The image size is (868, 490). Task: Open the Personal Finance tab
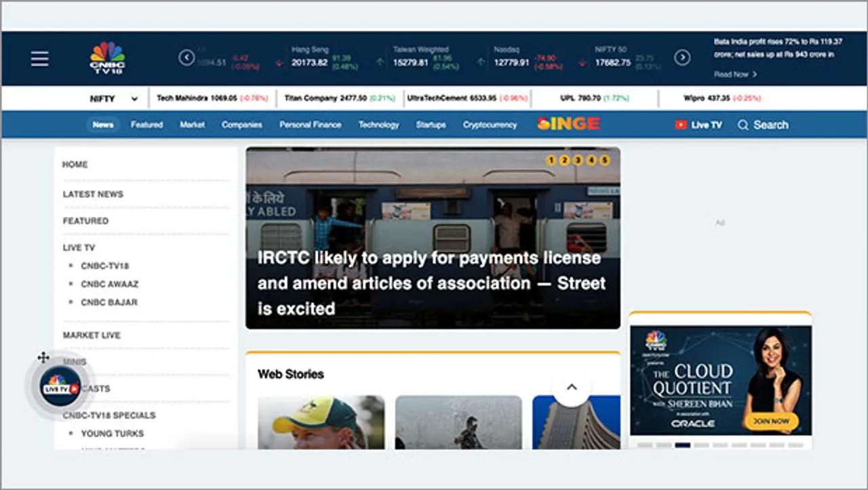coord(311,125)
